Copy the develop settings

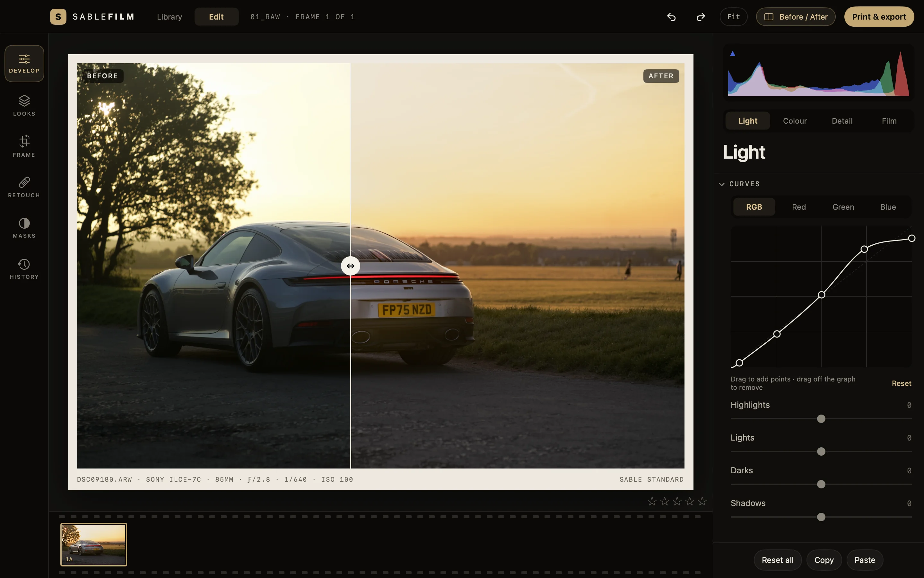click(x=824, y=560)
